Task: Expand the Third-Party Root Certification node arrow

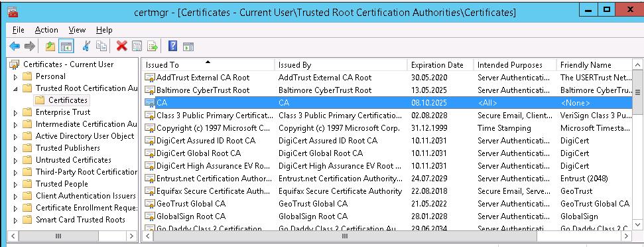Action: point(16,172)
